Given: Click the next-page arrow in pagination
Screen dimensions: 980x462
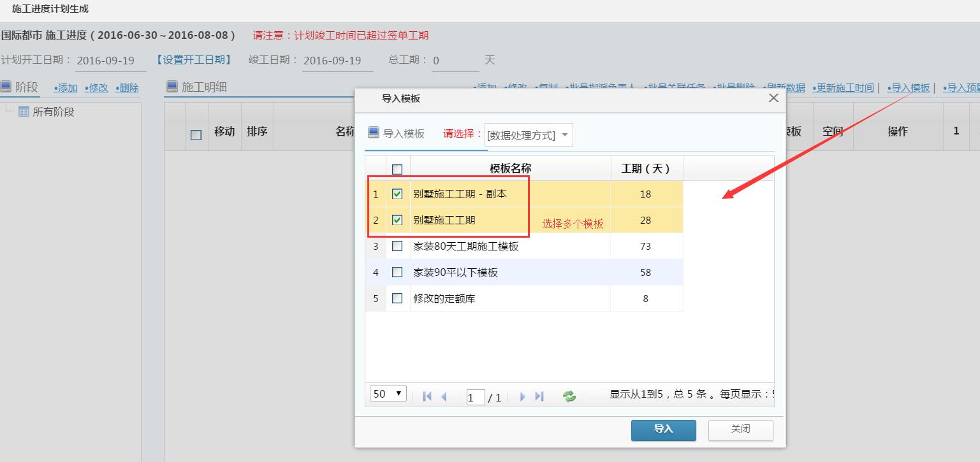Looking at the screenshot, I should 523,396.
